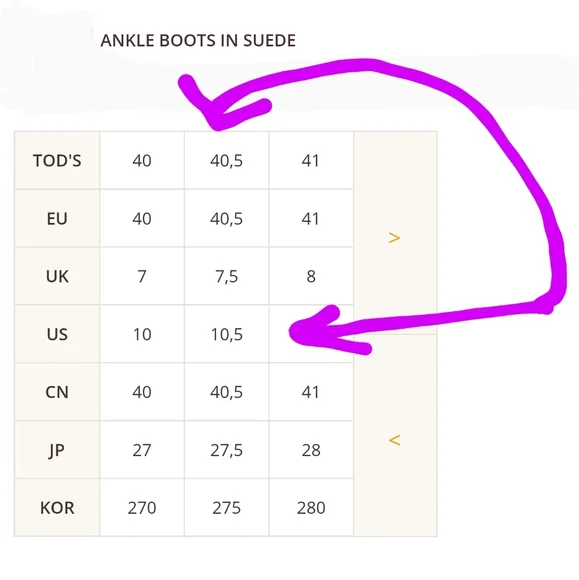Select the KOR row header

click(57, 508)
